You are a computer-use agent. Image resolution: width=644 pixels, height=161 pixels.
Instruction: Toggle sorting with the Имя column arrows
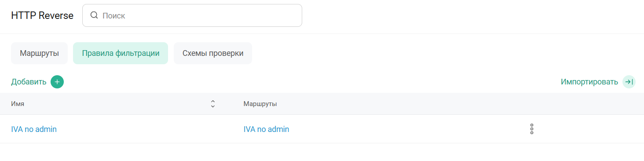click(213, 104)
